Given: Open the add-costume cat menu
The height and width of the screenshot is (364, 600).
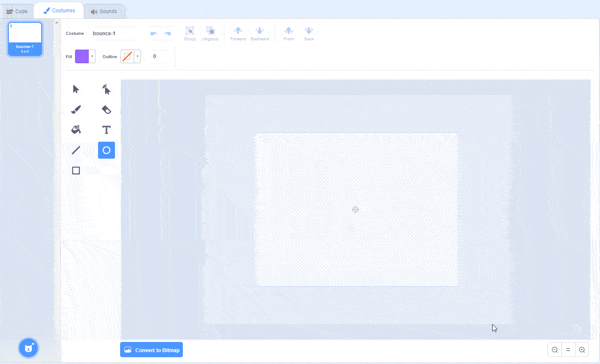Looking at the screenshot, I should click(x=28, y=347).
